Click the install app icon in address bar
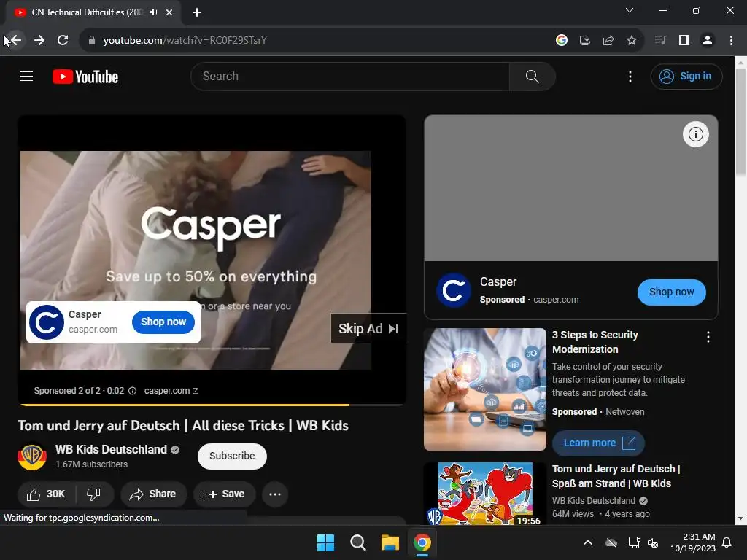 585,41
